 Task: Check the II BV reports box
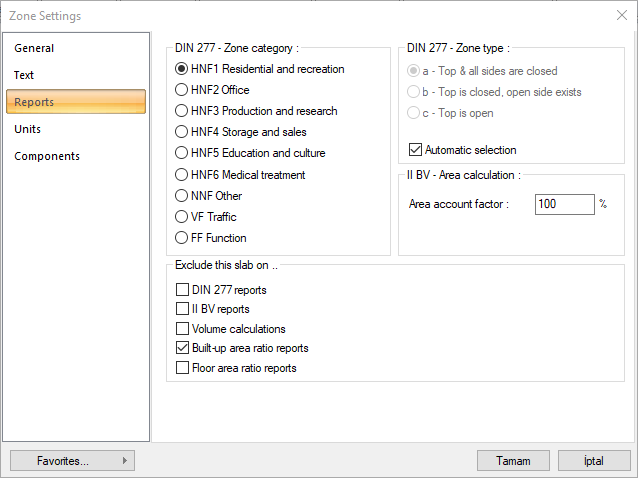click(x=182, y=309)
